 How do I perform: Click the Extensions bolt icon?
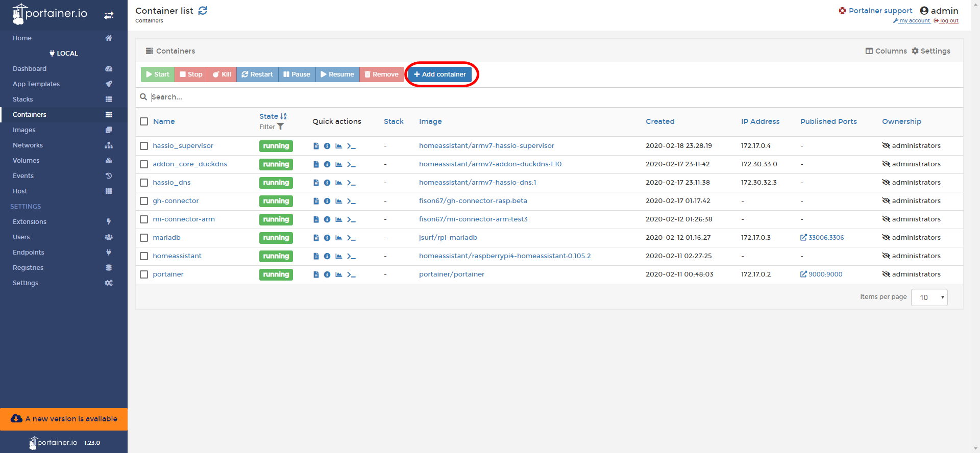(x=109, y=222)
